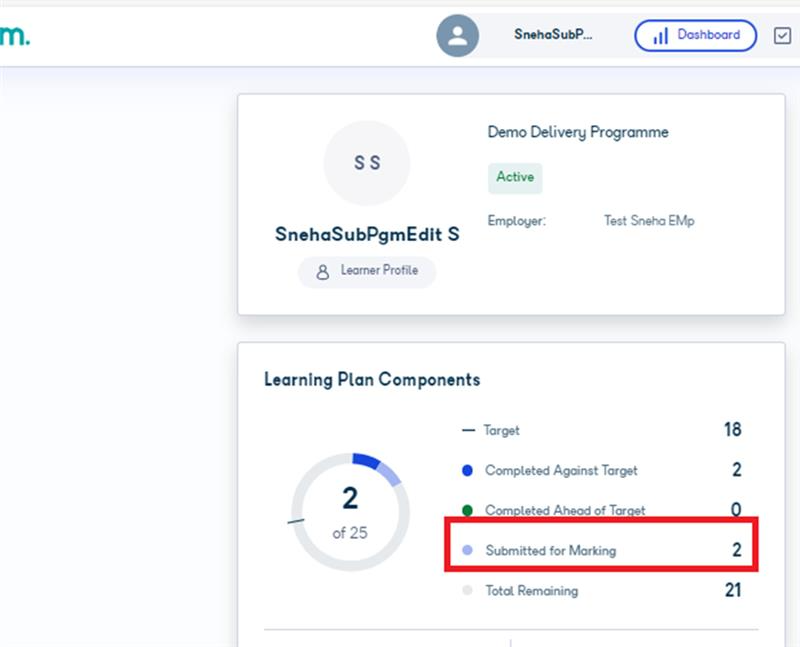Click the Submitted for Marking value 2
800x647 pixels.
coord(737,550)
